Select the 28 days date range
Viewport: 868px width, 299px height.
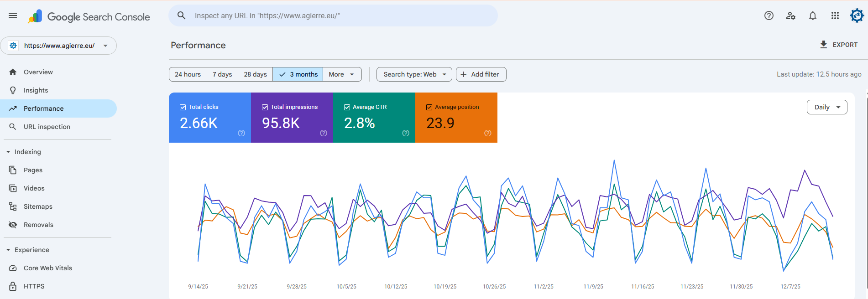coord(255,74)
